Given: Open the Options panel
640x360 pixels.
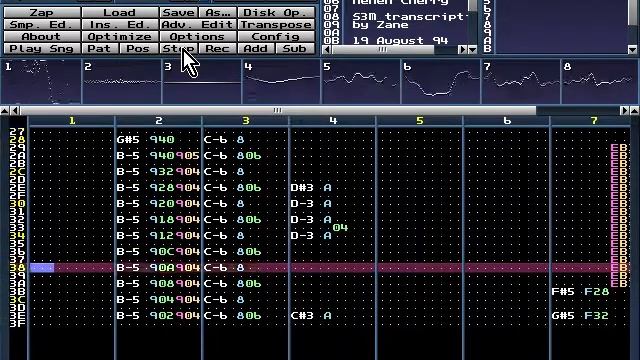Looking at the screenshot, I should coord(198,36).
